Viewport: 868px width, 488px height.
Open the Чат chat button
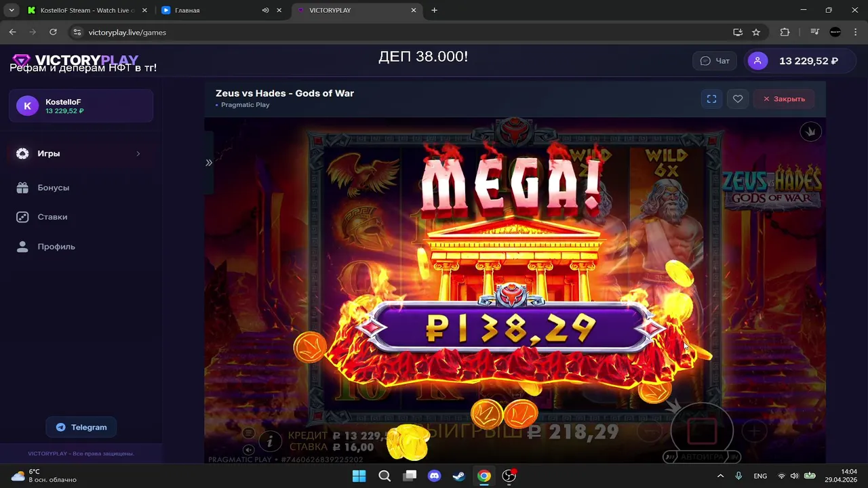click(x=715, y=61)
